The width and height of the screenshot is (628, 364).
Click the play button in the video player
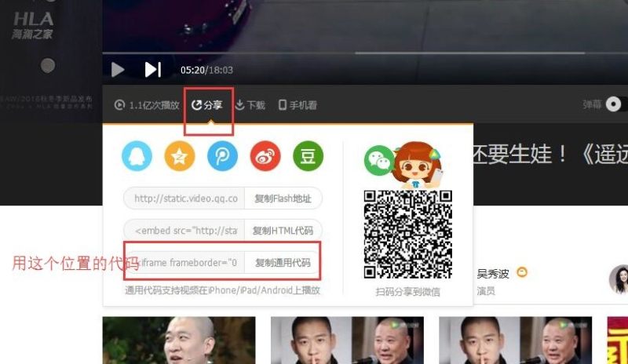(118, 70)
